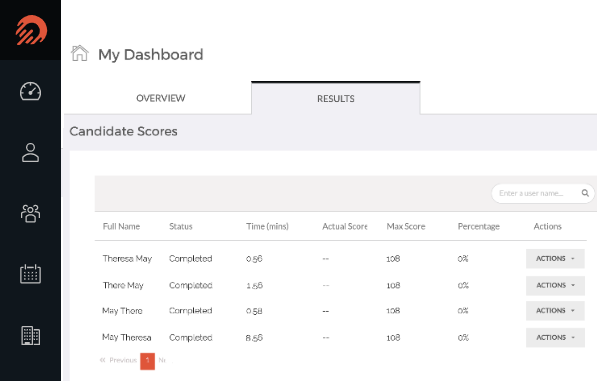Screen dimensions: 597x381
Task: Sort by Time (mins) column header
Action: 267,226
